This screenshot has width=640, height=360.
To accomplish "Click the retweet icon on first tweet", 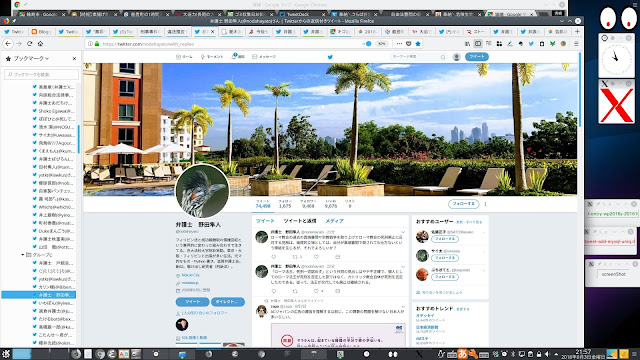I will tap(295, 257).
